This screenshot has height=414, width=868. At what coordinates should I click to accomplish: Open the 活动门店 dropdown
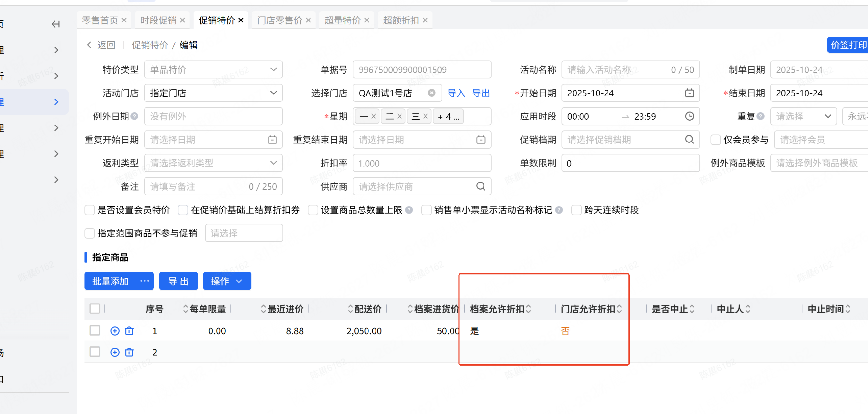(x=213, y=93)
